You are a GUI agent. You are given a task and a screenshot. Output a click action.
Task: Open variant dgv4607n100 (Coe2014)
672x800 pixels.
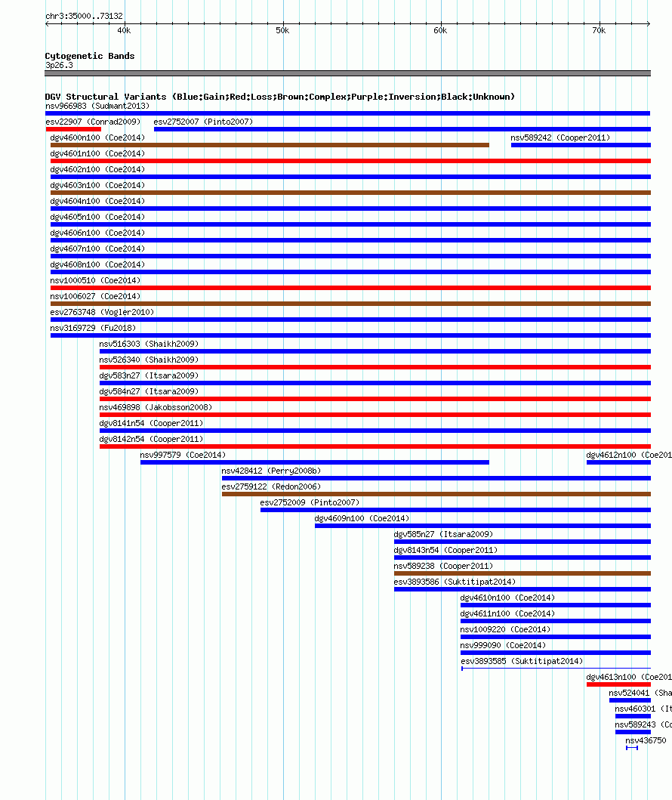tap(97, 249)
